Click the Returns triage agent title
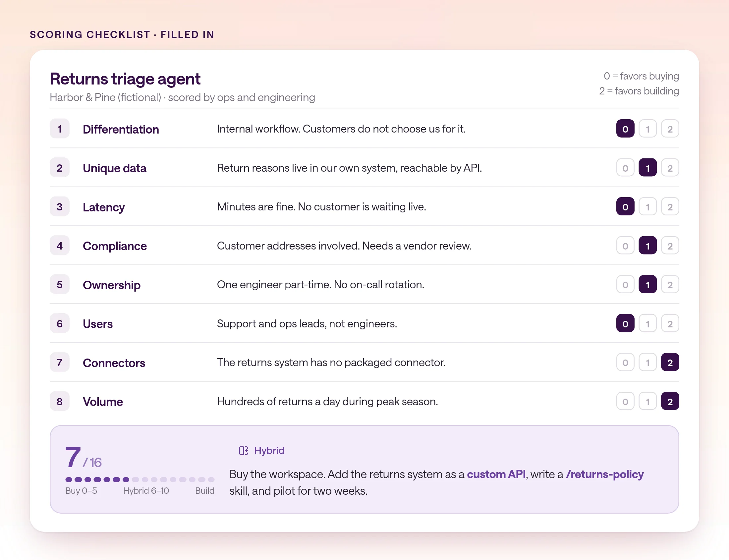Image resolution: width=729 pixels, height=560 pixels. pos(125,79)
